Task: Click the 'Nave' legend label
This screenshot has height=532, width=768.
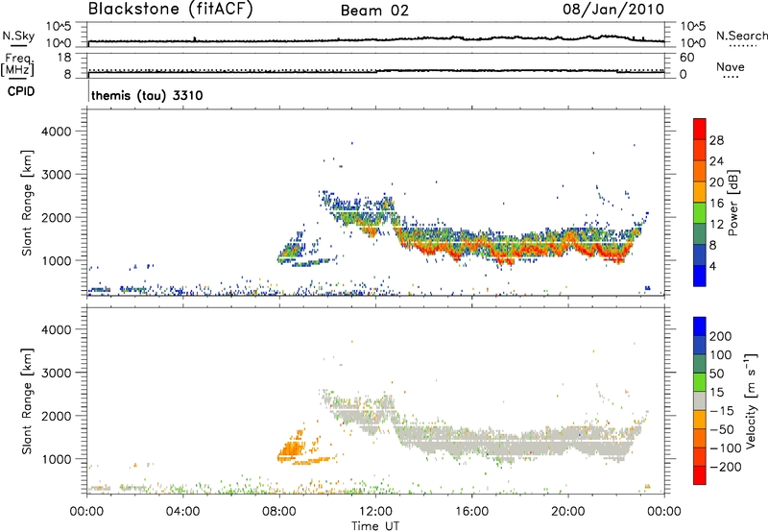Action: 731,66
